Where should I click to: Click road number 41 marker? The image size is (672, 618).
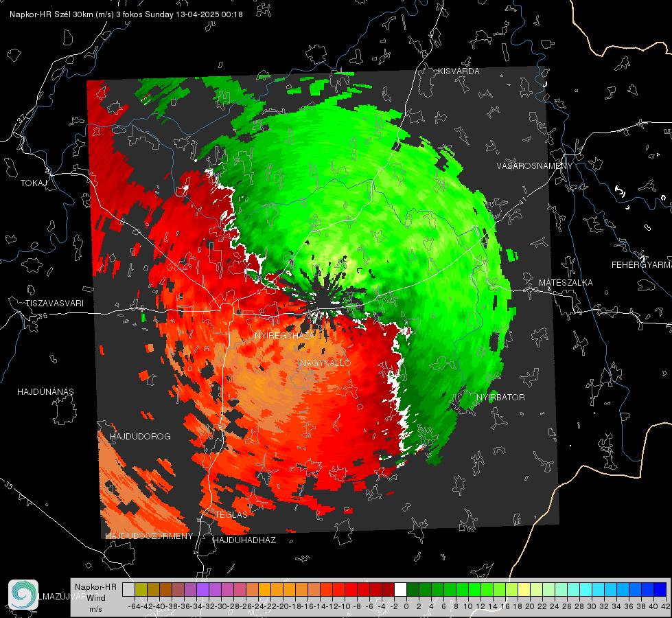point(522,201)
